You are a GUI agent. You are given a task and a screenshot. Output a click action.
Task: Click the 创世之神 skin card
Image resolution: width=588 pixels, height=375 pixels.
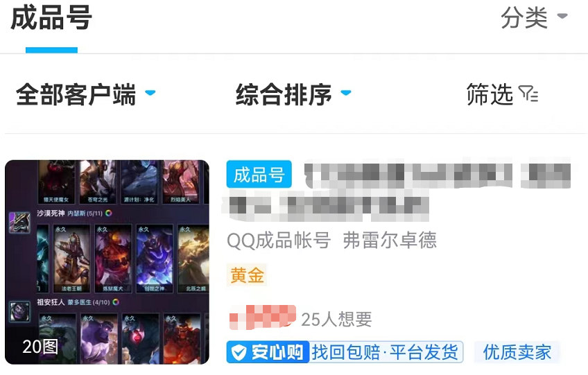(155, 259)
